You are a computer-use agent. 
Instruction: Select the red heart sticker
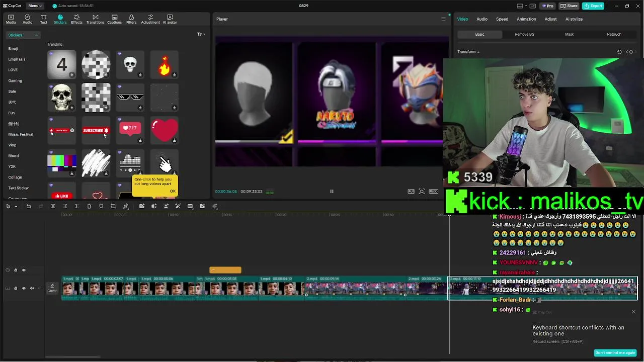tap(165, 131)
